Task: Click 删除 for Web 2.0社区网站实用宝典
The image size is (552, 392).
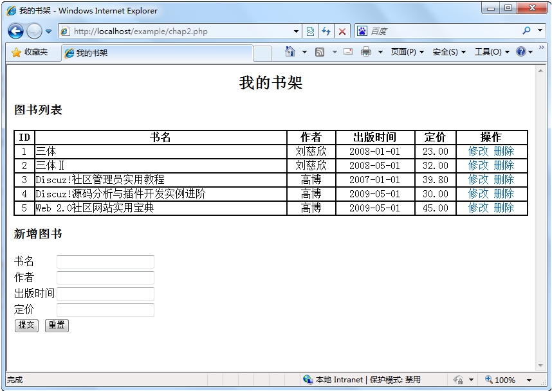Action: coord(504,208)
